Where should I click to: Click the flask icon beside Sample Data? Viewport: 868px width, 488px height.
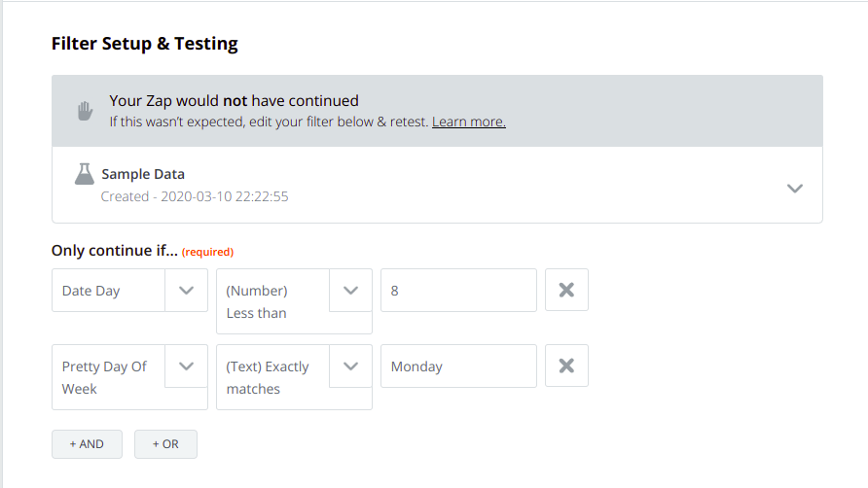pyautogui.click(x=84, y=174)
